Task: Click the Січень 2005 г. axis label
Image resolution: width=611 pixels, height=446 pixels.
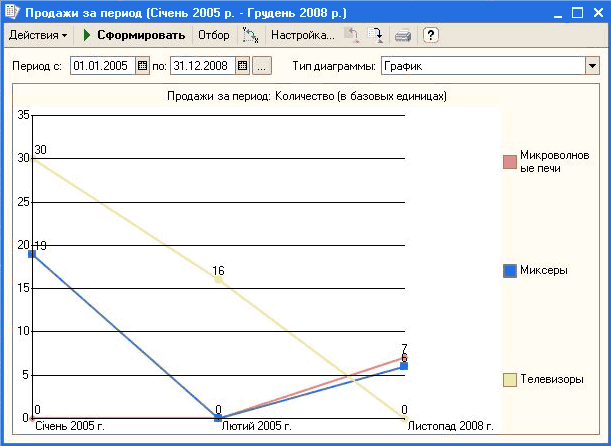Action: tap(70, 426)
